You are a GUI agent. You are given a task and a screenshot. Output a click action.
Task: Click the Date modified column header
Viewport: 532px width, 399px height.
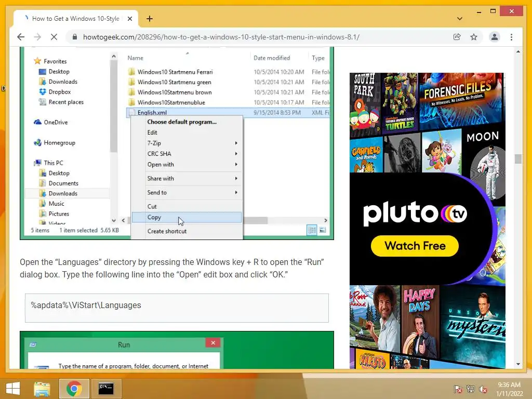coord(272,58)
